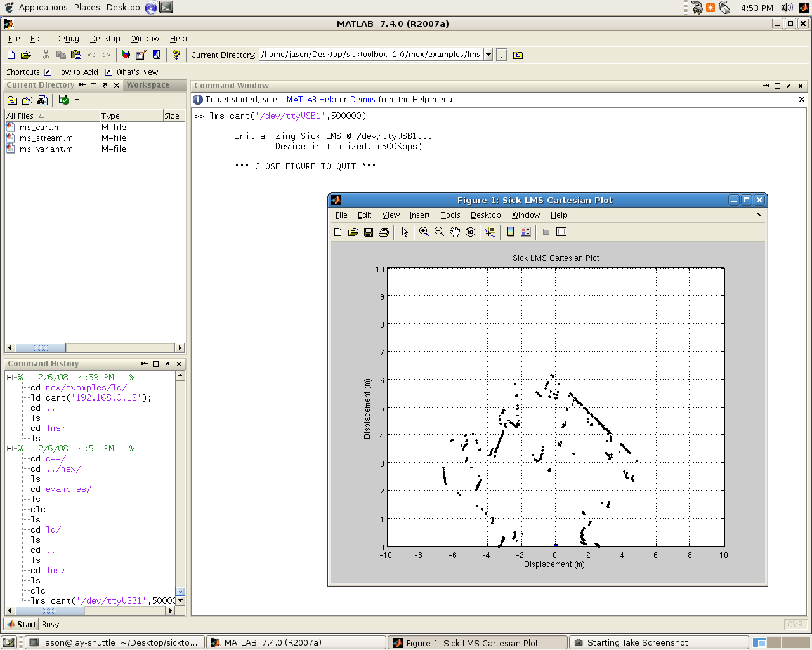Sort by the All Files column header
This screenshot has height=650, width=812.
pyautogui.click(x=52, y=116)
